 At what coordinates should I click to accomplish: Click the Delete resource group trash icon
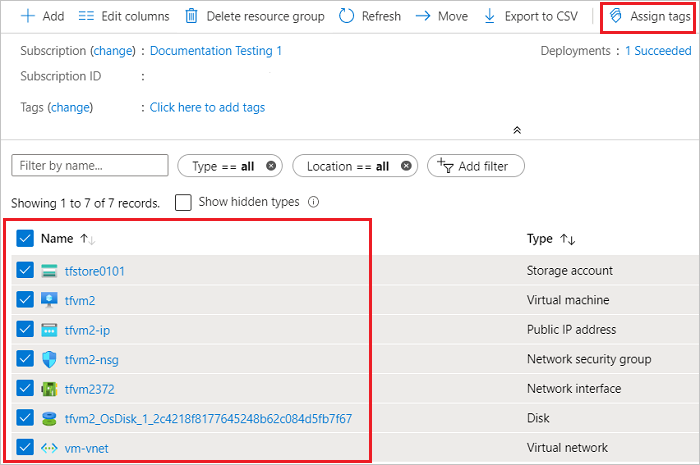coord(191,16)
